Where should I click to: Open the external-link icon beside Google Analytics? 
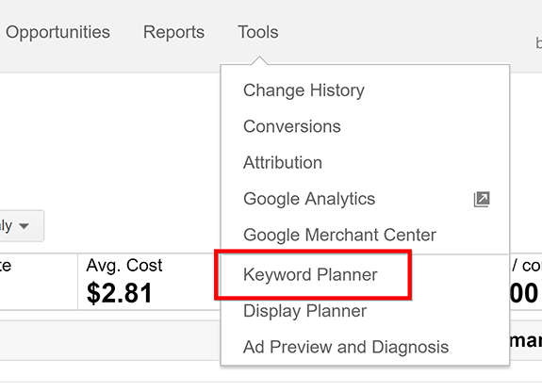[x=482, y=199]
